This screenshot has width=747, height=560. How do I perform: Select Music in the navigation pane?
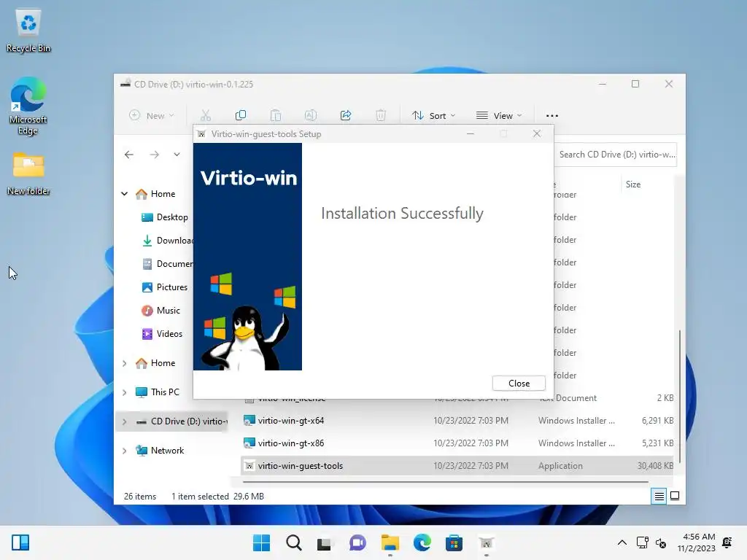point(161,311)
